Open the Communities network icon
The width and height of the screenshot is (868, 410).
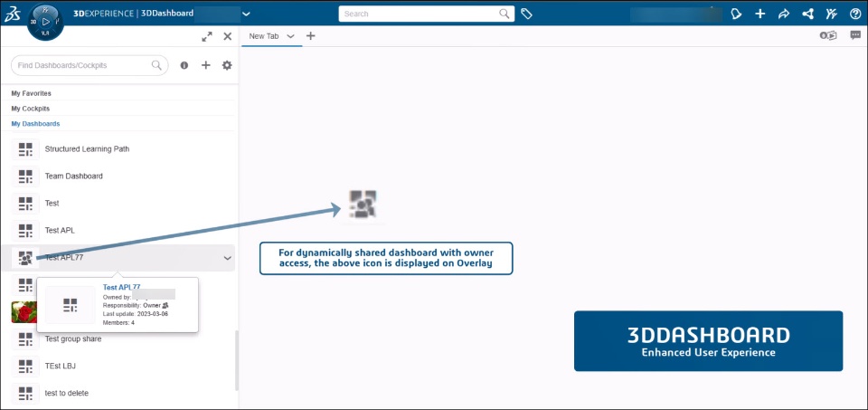(x=807, y=14)
